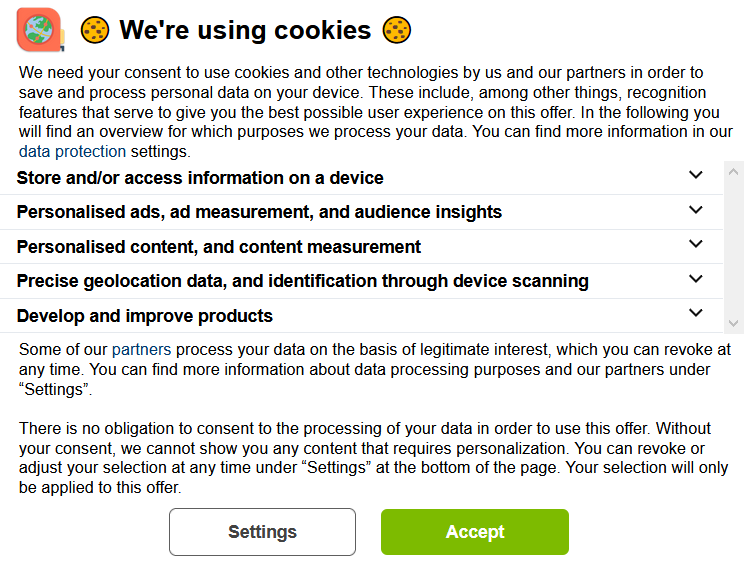Click the cookie emoji right of the title
This screenshot has width=750, height=565.
click(x=397, y=31)
